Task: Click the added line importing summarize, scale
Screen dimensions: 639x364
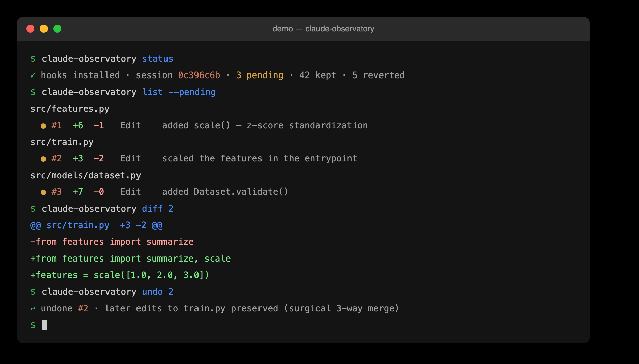Action: [x=130, y=259]
